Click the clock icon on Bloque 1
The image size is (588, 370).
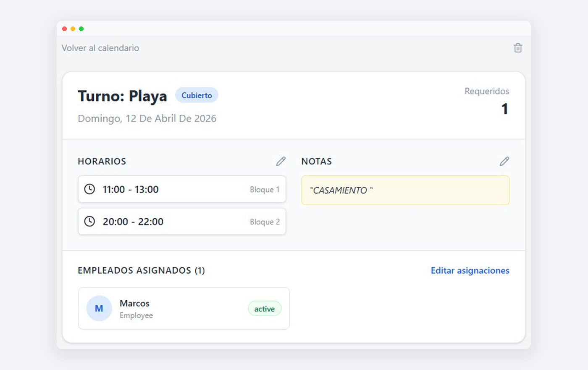pyautogui.click(x=89, y=189)
